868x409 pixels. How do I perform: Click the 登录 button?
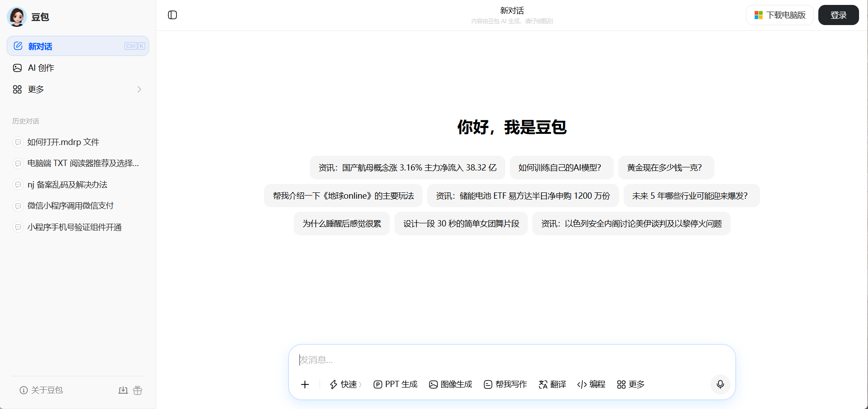click(x=838, y=15)
